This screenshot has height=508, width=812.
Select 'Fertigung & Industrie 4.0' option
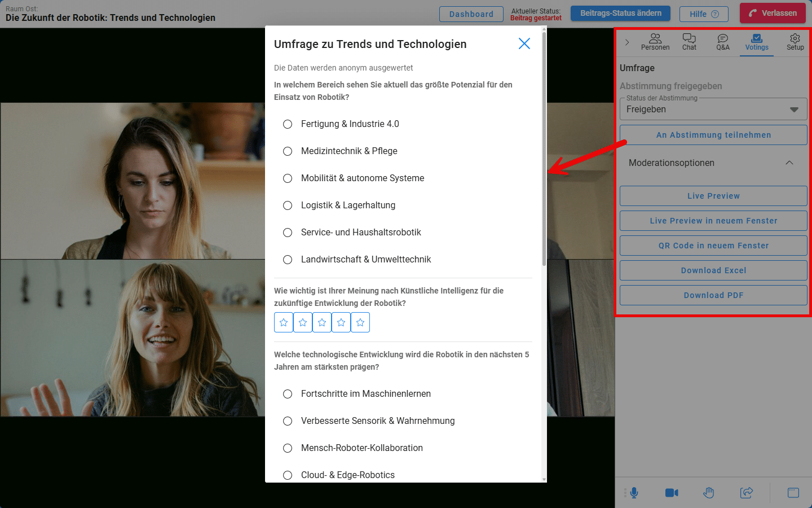(288, 124)
